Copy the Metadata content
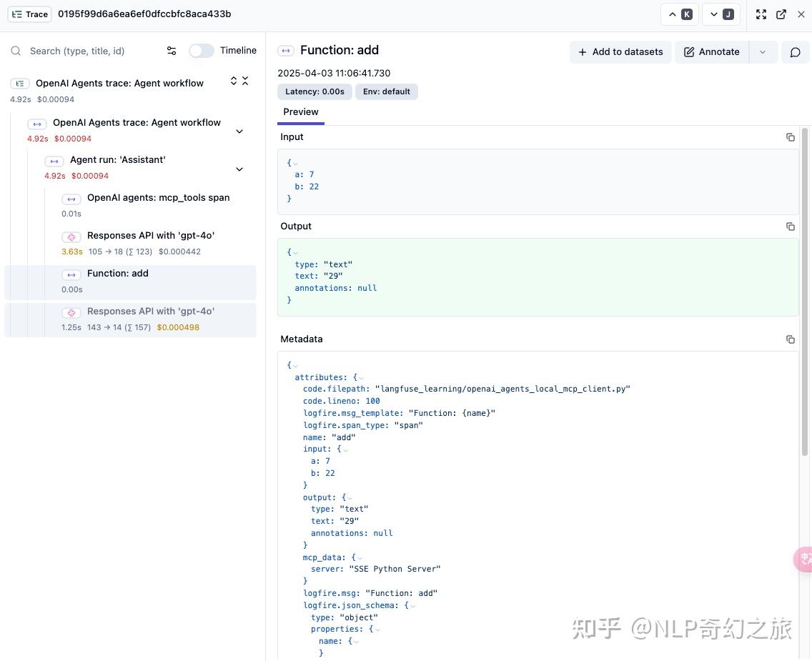Viewport: 812px width, 661px height. (790, 339)
